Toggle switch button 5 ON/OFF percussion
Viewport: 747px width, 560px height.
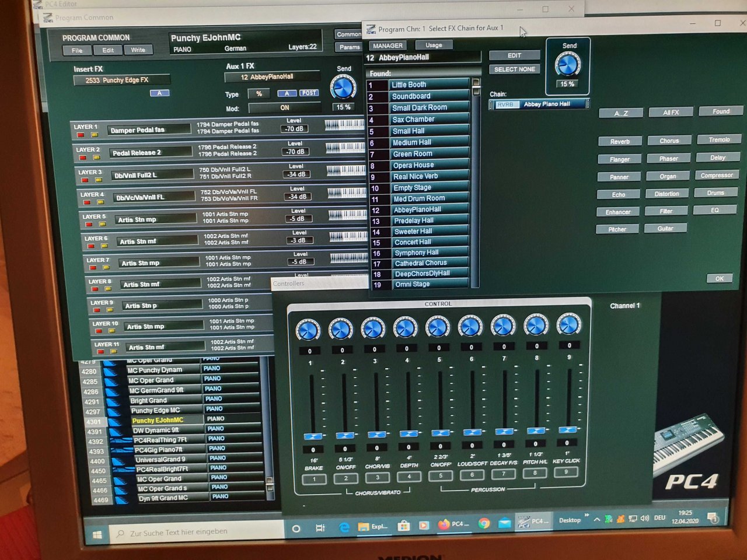[441, 476]
